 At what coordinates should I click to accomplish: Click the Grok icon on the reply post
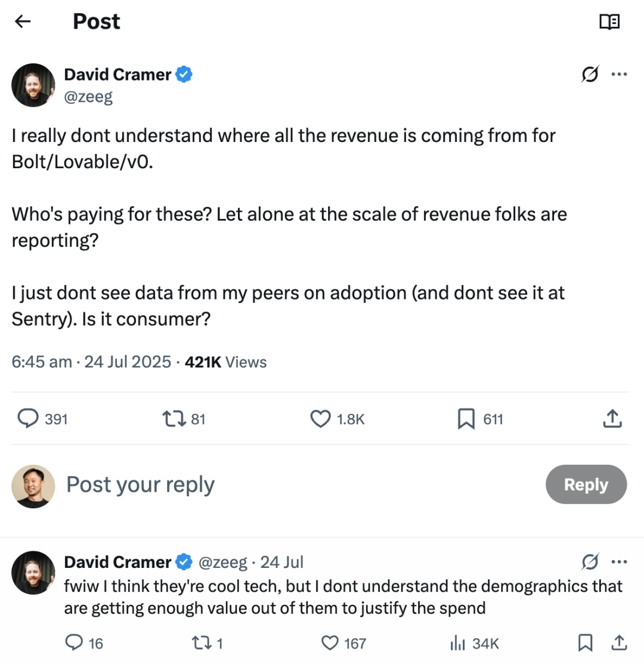590,562
